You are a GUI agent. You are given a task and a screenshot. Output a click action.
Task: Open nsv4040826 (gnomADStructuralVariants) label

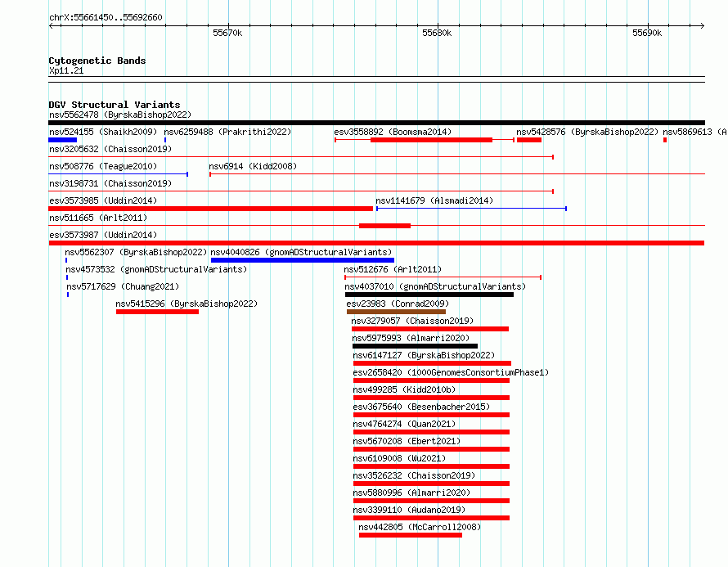pos(301,252)
